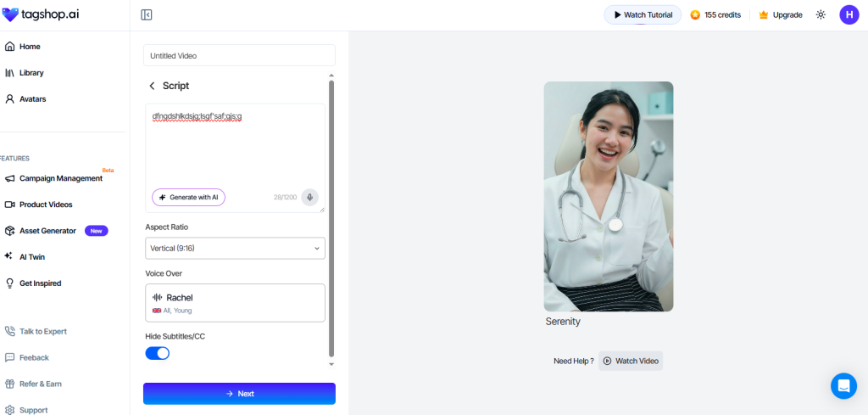Open the chat support bubble
The image size is (868, 415).
point(843,386)
